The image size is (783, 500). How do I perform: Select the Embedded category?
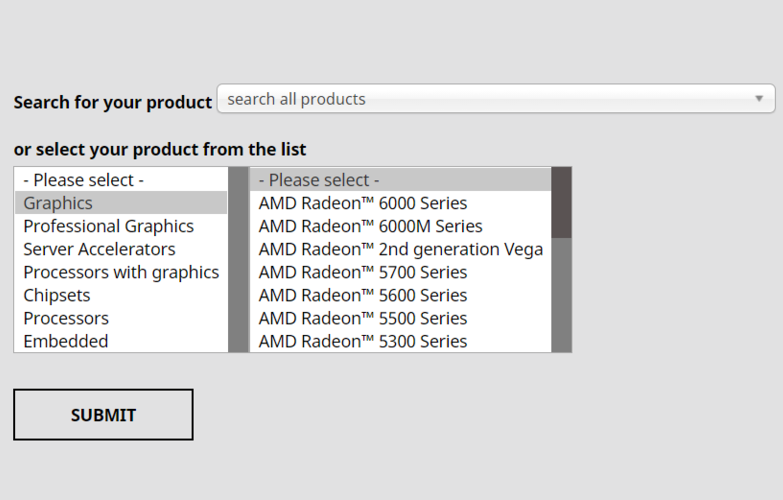coord(121,341)
